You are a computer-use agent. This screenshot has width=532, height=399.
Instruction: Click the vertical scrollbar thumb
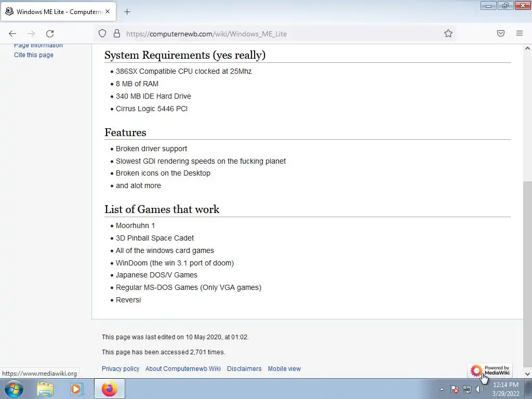point(527,275)
